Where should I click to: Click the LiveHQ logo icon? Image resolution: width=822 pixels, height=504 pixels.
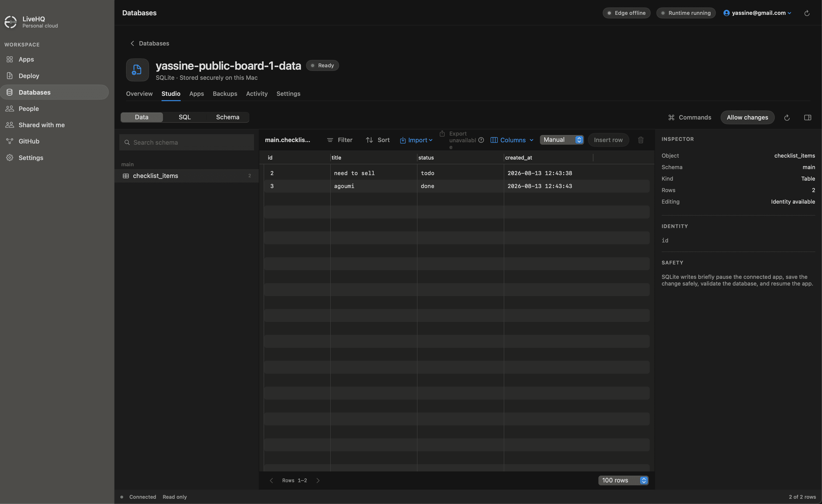tap(10, 22)
